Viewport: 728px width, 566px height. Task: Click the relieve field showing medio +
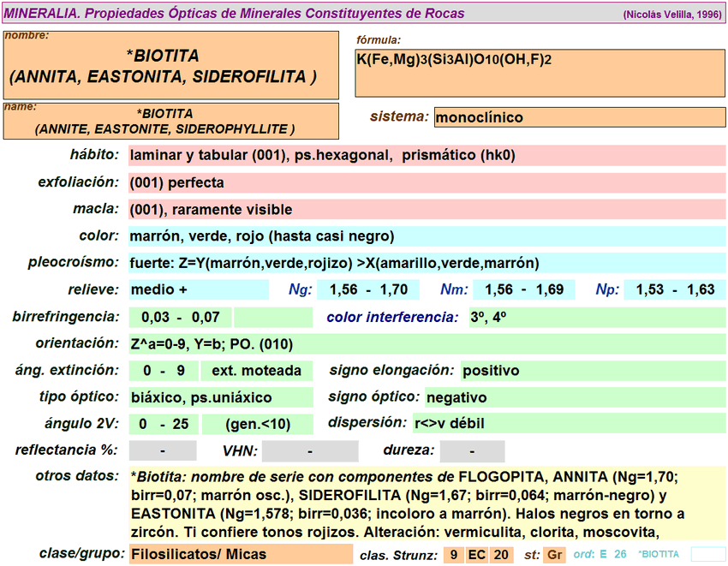coord(198,289)
